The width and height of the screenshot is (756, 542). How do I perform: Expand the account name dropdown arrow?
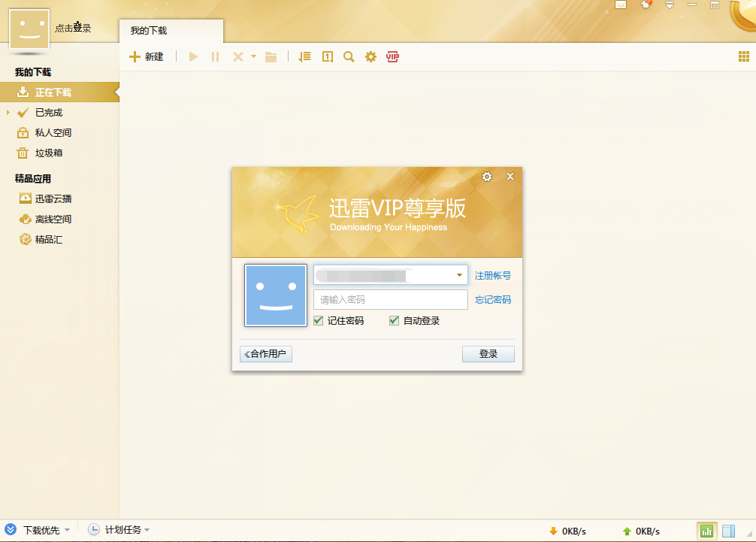point(459,276)
